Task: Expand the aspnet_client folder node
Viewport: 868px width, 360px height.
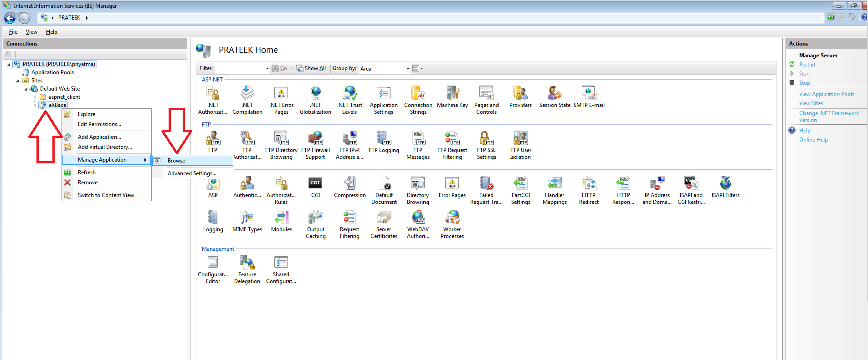Action: click(35, 97)
